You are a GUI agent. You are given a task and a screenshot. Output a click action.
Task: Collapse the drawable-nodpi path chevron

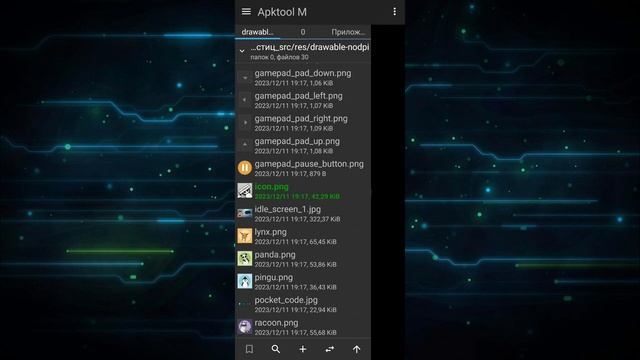(x=242, y=51)
